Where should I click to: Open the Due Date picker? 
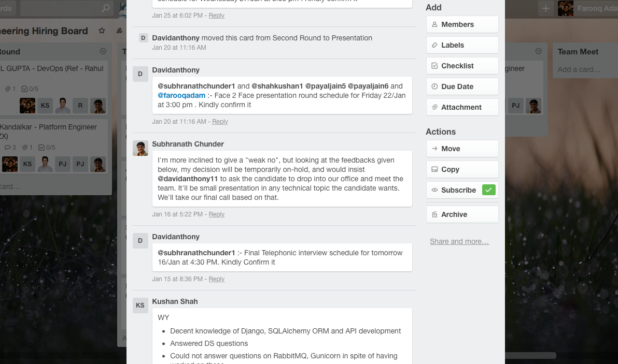coord(462,86)
